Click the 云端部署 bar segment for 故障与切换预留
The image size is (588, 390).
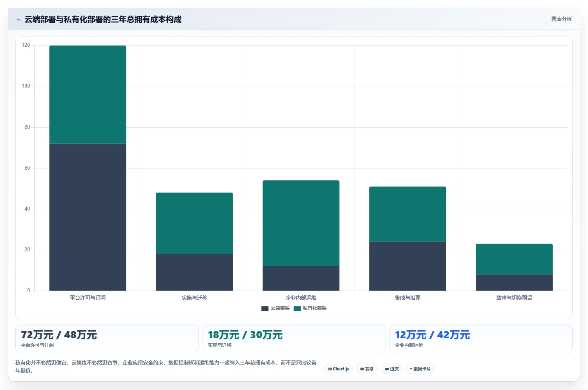point(514,282)
